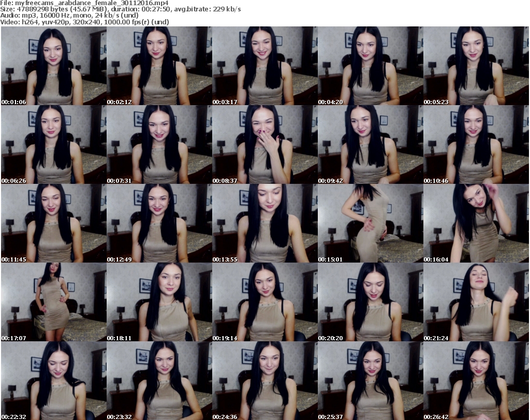Click the 'File:' name line in the header
The height and width of the screenshot is (420, 530).
click(x=84, y=3)
